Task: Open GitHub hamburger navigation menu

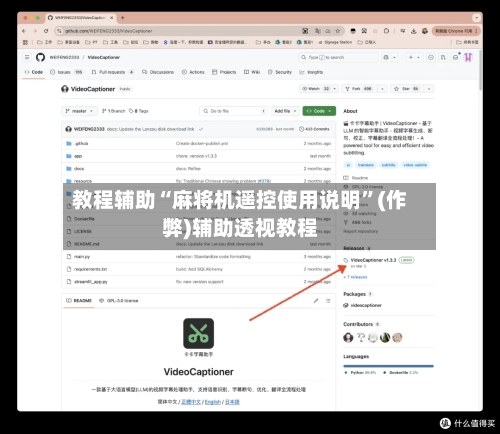Action: [x=27, y=57]
